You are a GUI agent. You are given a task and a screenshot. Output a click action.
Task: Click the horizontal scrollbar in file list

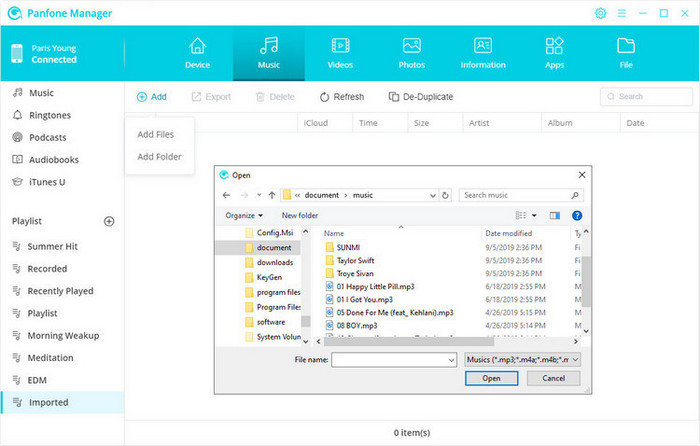[408, 342]
